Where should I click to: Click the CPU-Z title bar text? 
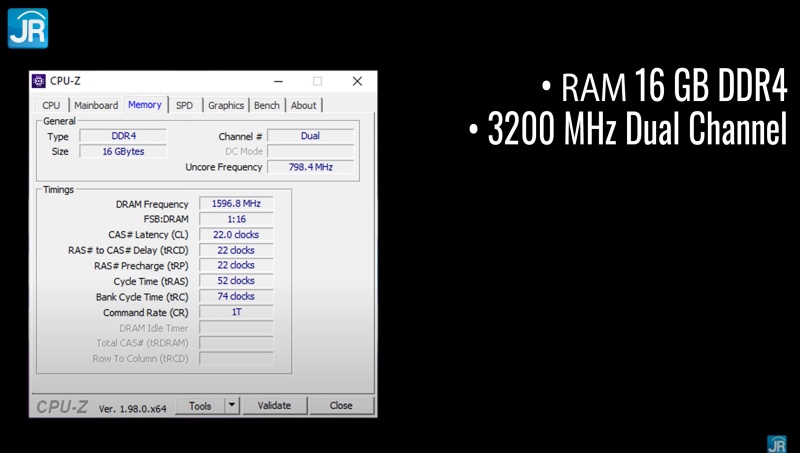65,81
